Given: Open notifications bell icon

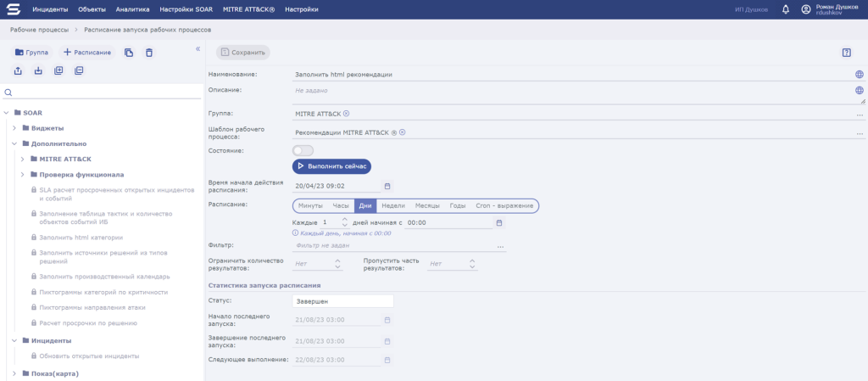Looking at the screenshot, I should 785,9.
